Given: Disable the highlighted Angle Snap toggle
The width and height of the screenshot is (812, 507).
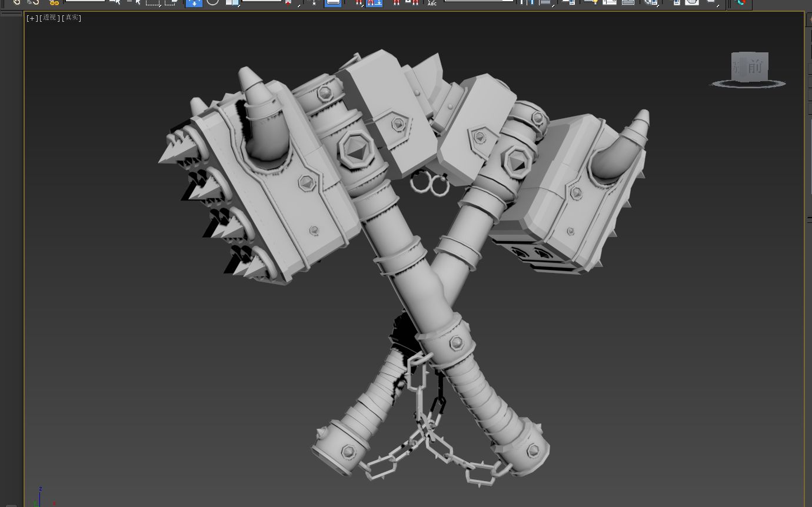Looking at the screenshot, I should (374, 2).
